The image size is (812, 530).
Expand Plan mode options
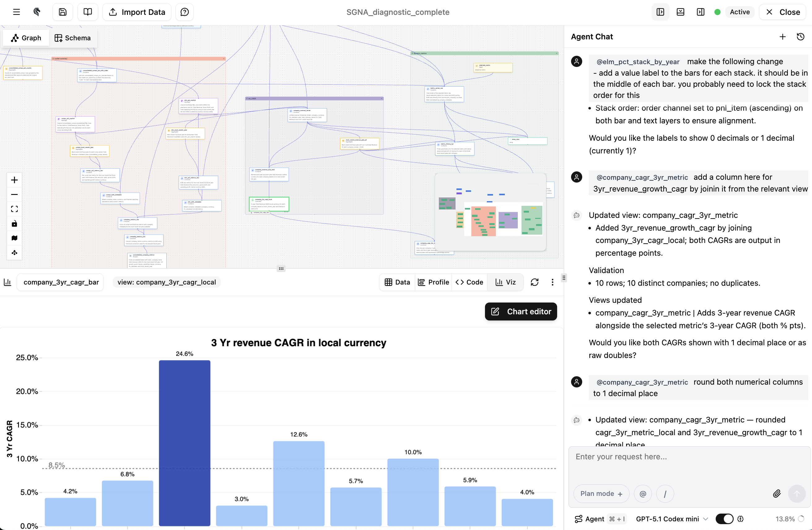point(601,493)
